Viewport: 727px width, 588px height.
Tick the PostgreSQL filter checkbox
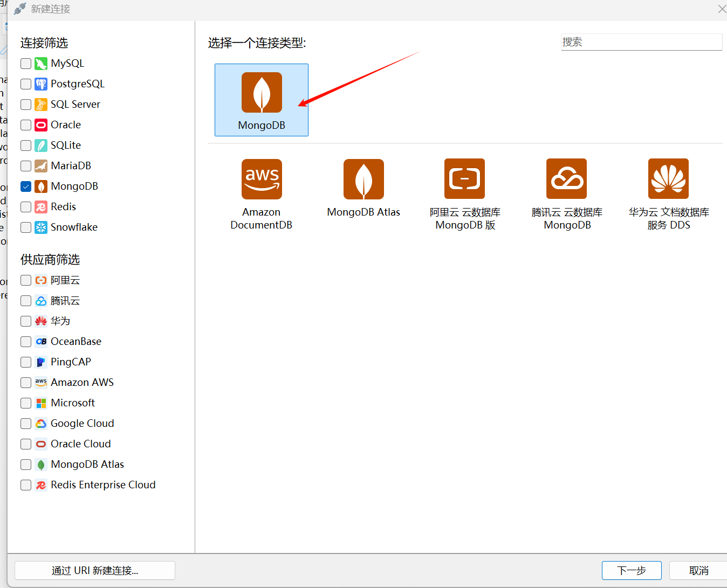tap(26, 84)
